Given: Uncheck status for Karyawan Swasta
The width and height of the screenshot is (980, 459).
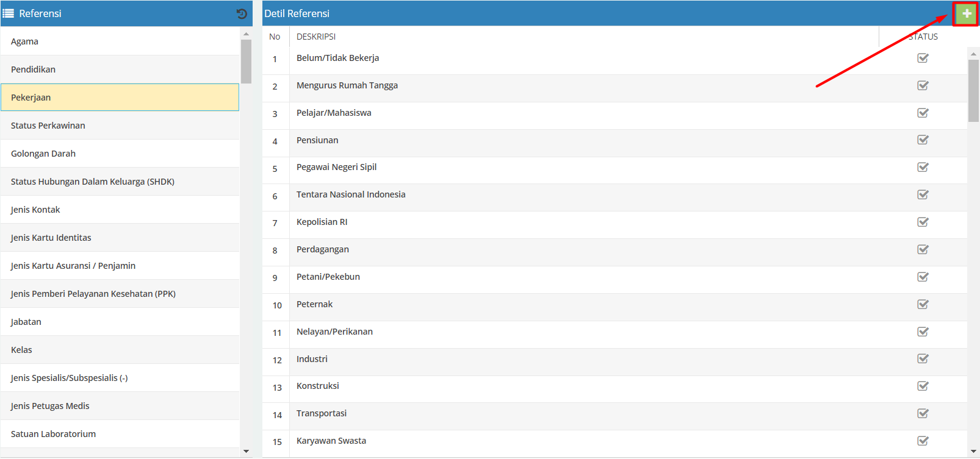Looking at the screenshot, I should click(923, 441).
